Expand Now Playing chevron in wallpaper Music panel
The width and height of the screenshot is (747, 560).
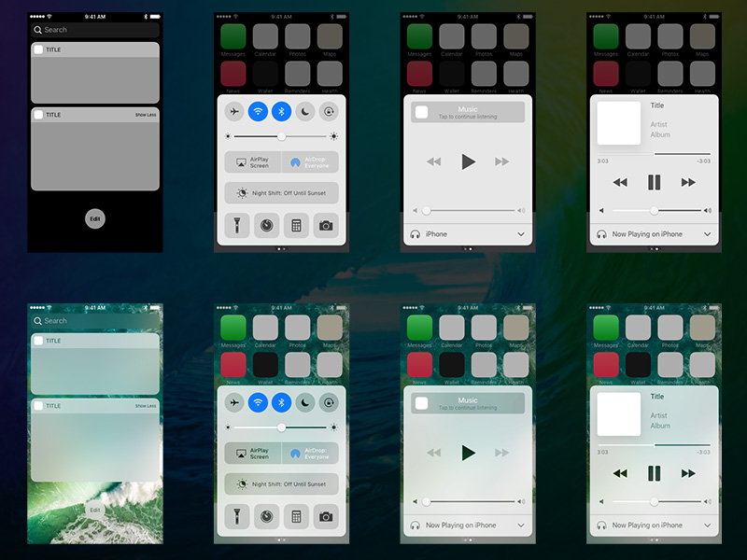point(521,525)
